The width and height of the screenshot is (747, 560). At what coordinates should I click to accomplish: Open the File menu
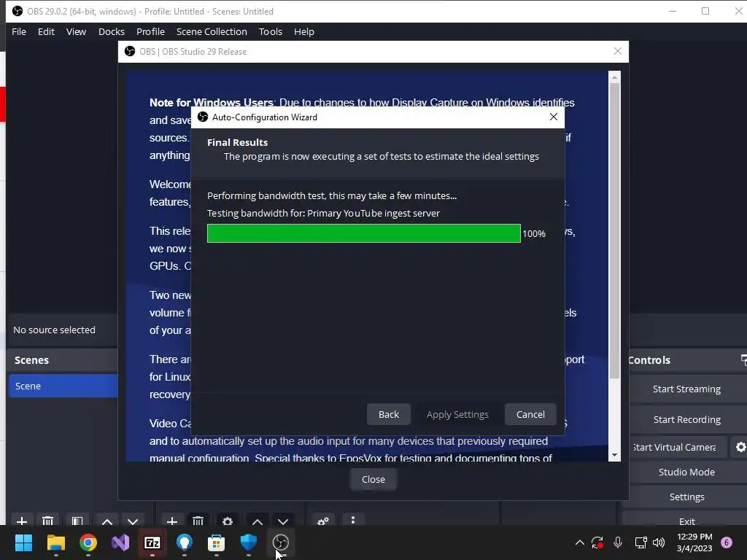pyautogui.click(x=19, y=31)
